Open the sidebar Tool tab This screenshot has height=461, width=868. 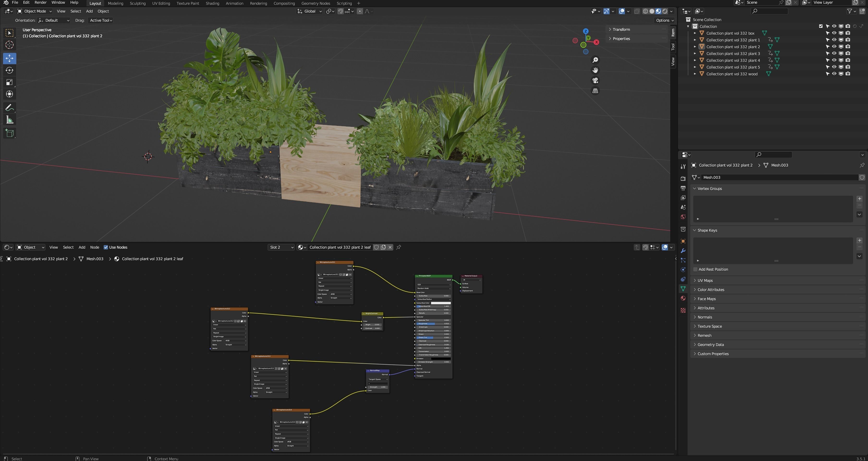coord(673,47)
